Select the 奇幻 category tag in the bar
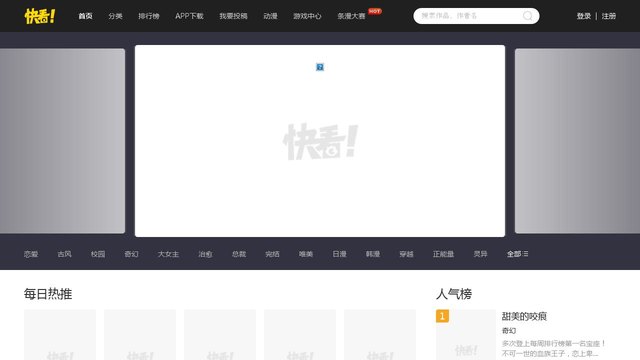640x360 pixels. [131, 254]
